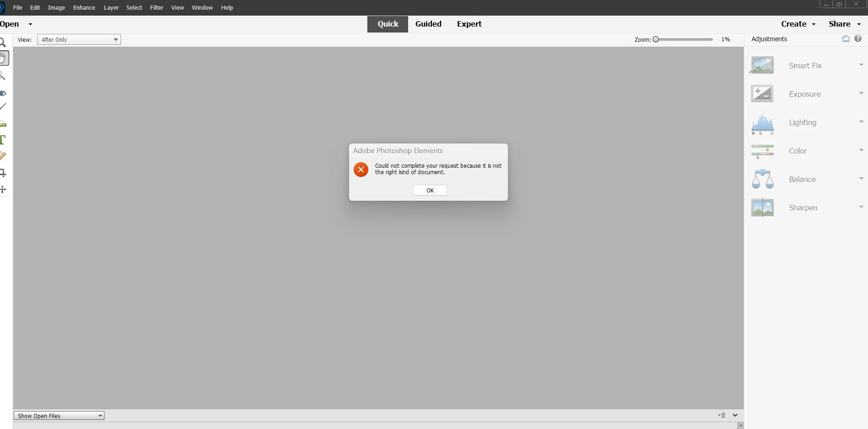Click the 1% zoom value field
The height and width of the screenshot is (429, 868).
[x=726, y=39]
